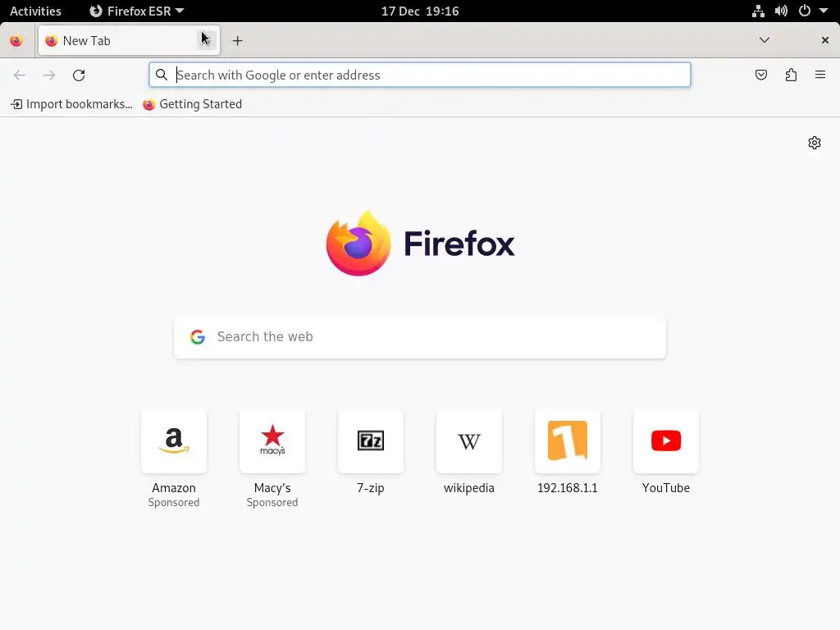Open the Extensions puzzle icon
Image resolution: width=840 pixels, height=630 pixels.
point(791,75)
